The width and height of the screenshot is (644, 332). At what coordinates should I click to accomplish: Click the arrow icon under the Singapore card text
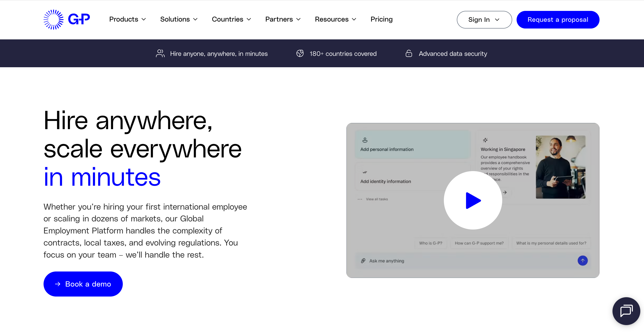pyautogui.click(x=505, y=192)
